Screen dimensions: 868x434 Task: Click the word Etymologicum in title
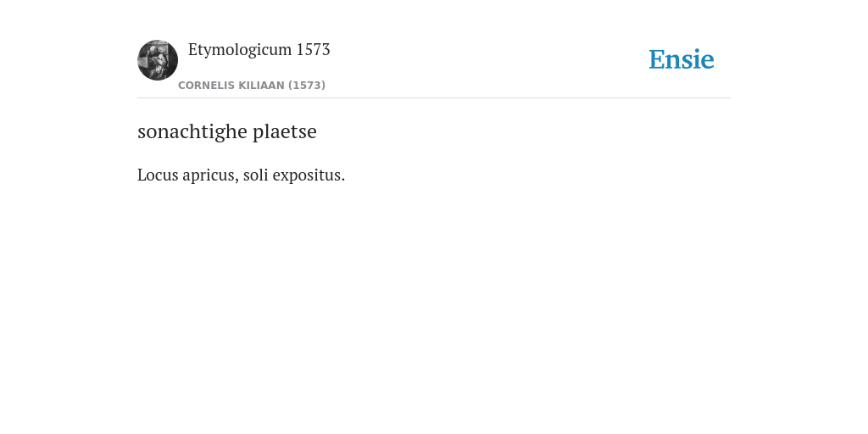point(240,50)
